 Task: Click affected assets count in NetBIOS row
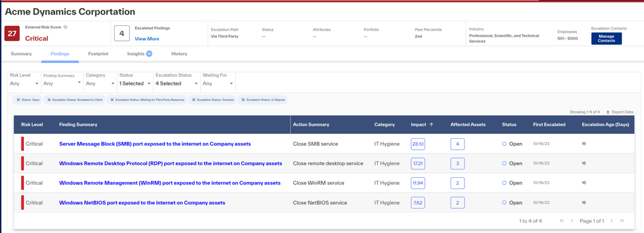[457, 202]
